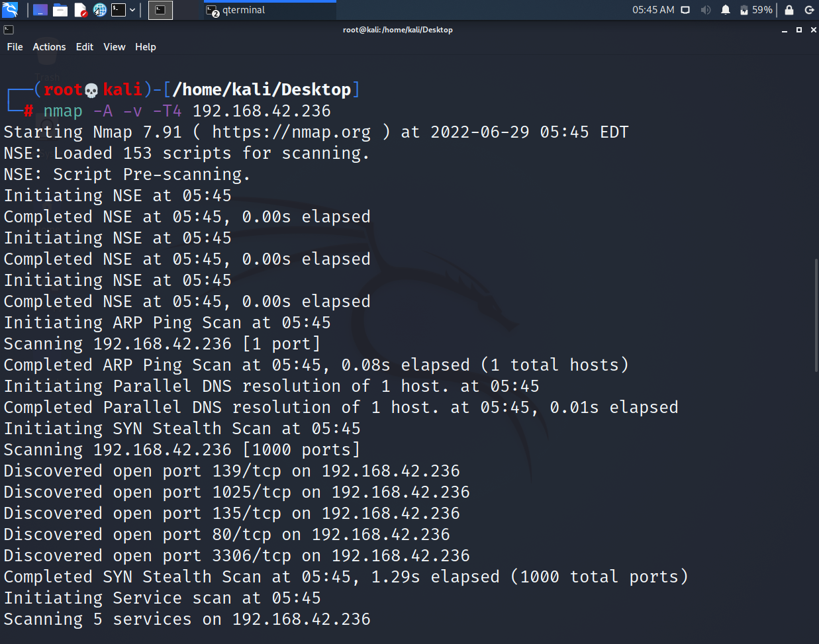Click the show desktop panel icon
The height and width of the screenshot is (644, 819).
pyautogui.click(x=40, y=10)
